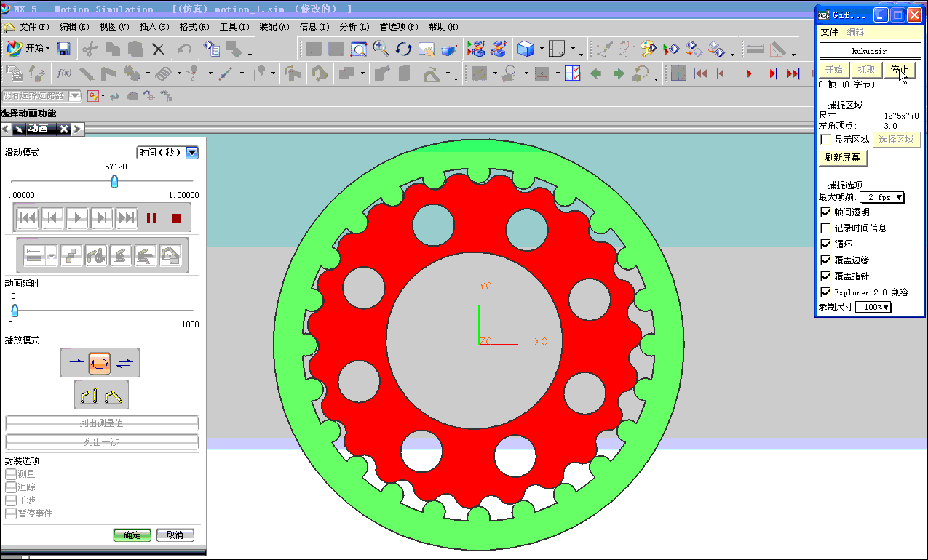Select the Pan hand tool

[x=427, y=49]
